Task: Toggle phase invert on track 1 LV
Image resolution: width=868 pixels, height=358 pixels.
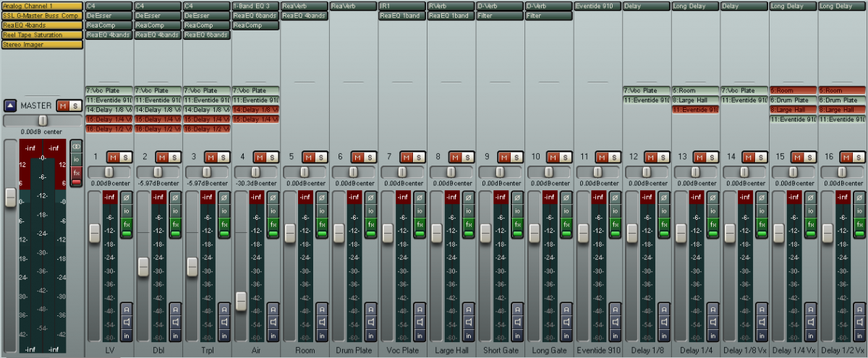Action: tap(125, 198)
